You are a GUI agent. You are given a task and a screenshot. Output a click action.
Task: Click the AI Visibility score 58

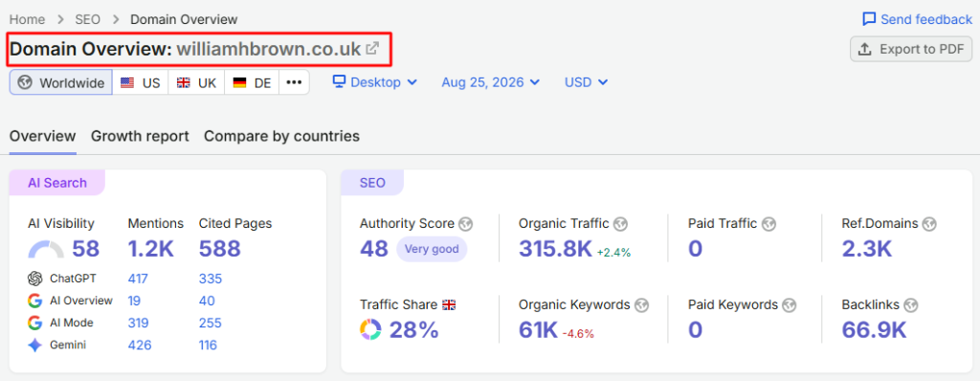85,249
